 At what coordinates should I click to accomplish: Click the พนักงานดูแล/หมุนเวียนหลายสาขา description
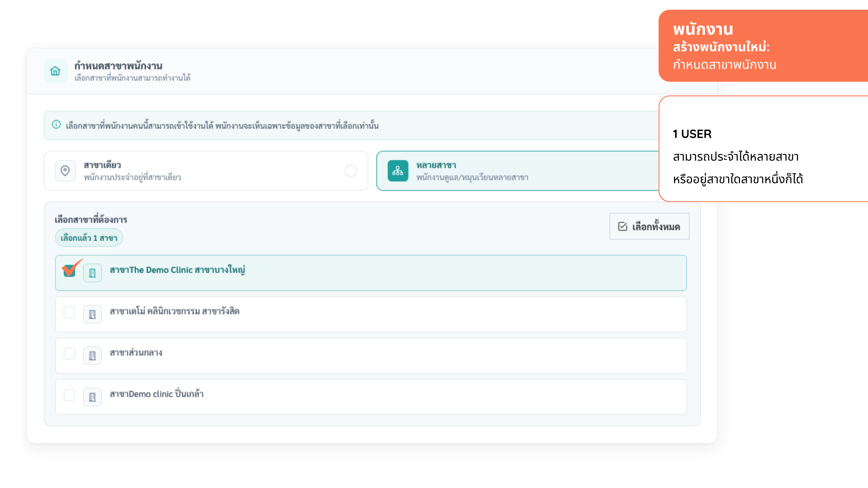(x=472, y=178)
